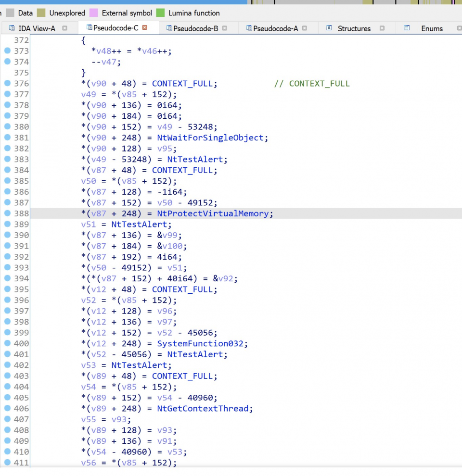
Task: Click NtTestAlert on line 389
Action: pyautogui.click(x=139, y=225)
